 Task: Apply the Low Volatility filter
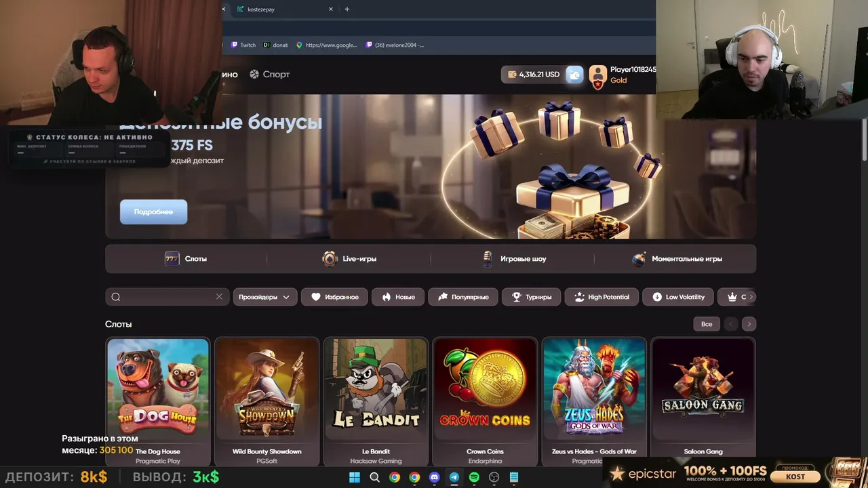(678, 297)
